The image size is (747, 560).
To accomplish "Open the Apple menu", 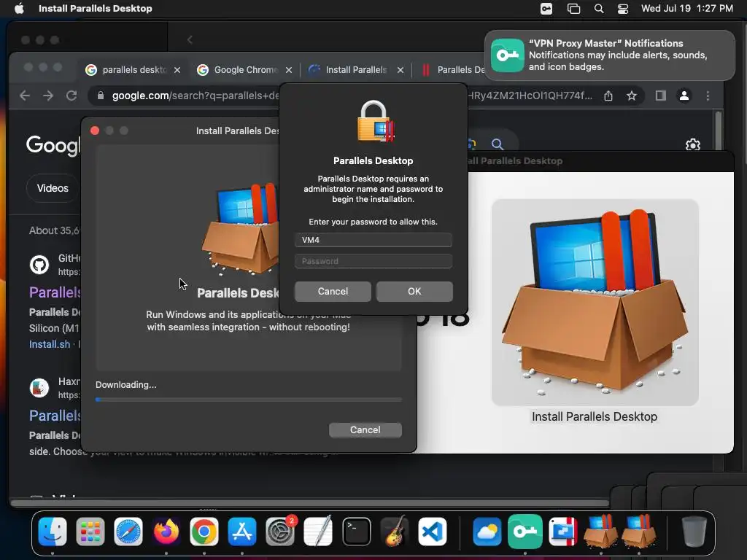I will click(x=19, y=9).
